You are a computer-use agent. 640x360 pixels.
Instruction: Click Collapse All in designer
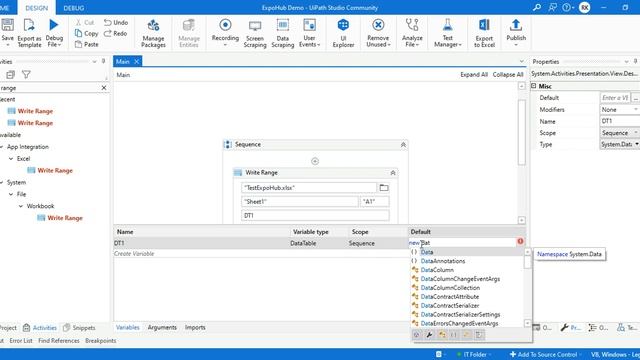[x=508, y=75]
